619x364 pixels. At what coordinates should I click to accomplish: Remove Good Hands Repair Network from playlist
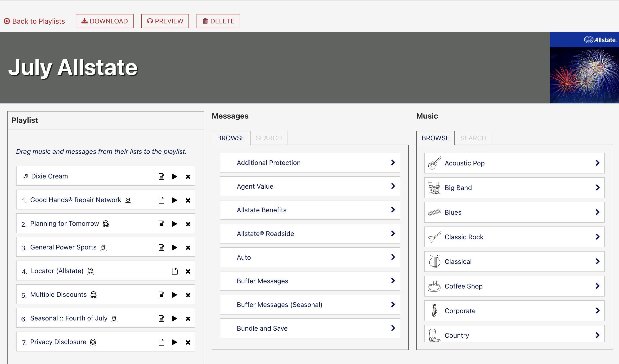pos(188,200)
